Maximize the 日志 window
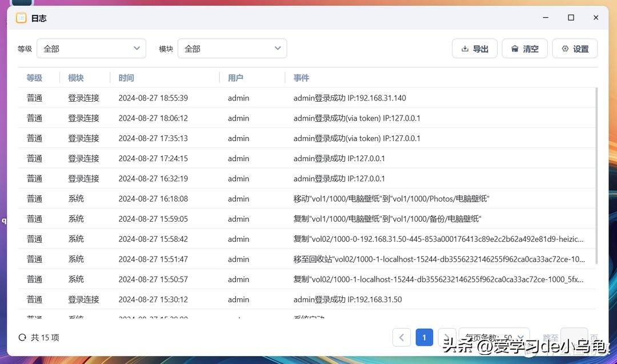 click(x=571, y=18)
